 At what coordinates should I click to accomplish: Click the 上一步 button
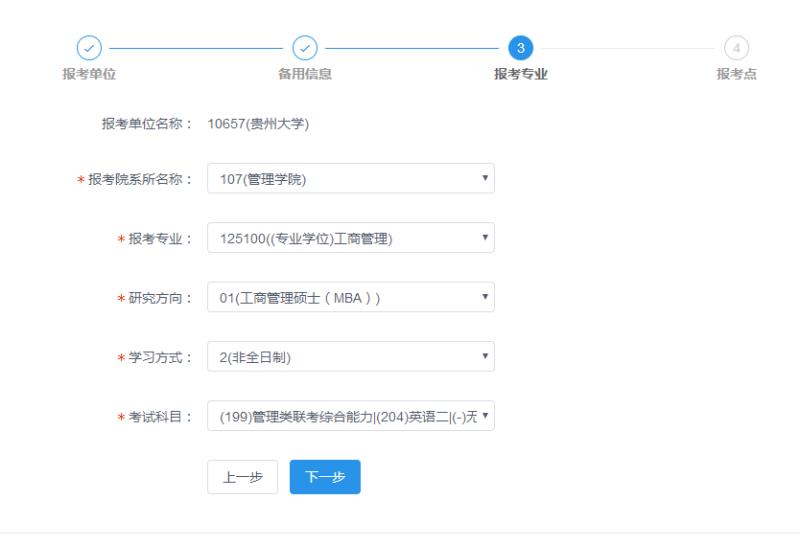(242, 477)
